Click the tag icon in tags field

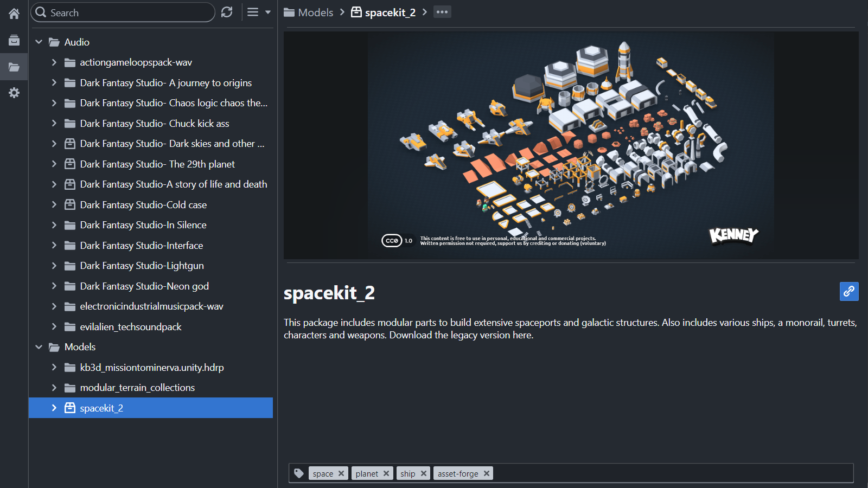click(x=299, y=473)
